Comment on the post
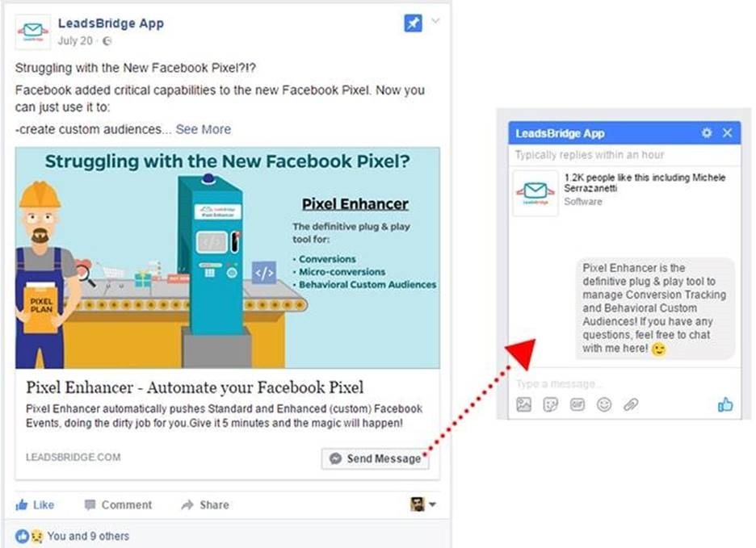 [x=118, y=504]
